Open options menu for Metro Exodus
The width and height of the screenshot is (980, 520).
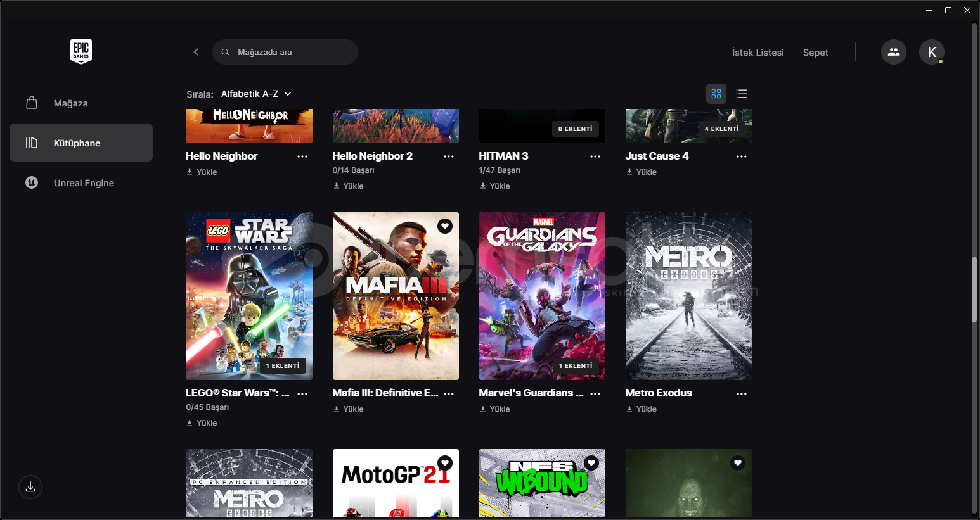(x=742, y=393)
